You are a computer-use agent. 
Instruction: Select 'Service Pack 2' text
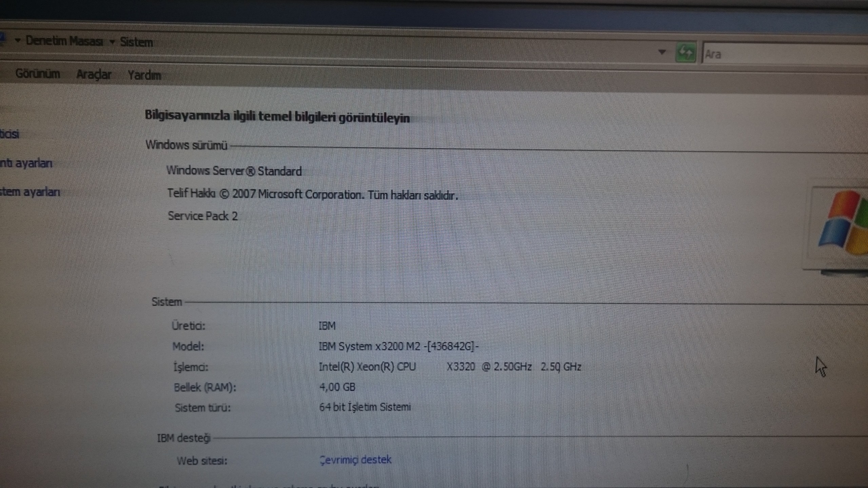click(x=203, y=216)
